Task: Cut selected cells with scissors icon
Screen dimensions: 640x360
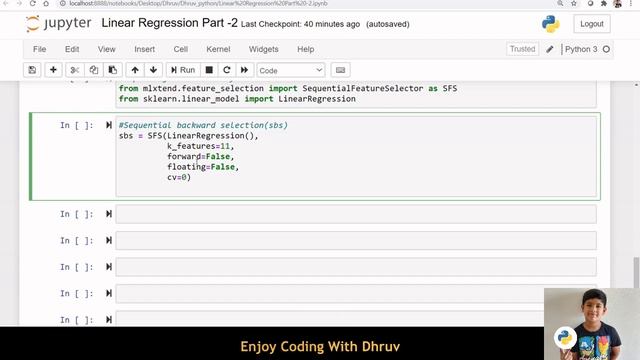Action: (75, 70)
